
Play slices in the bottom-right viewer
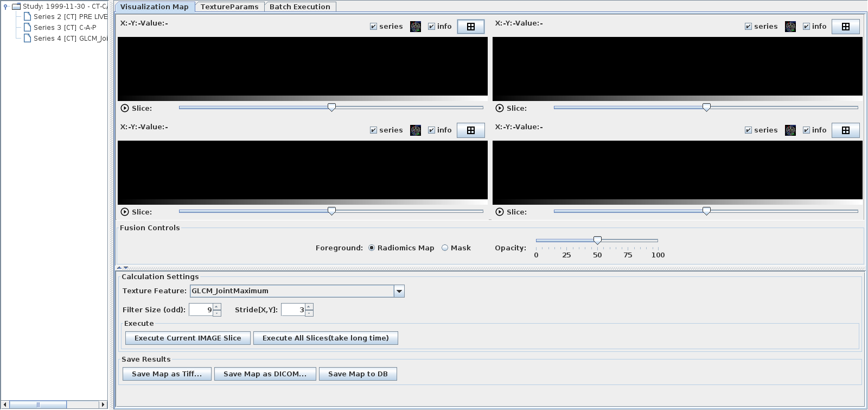point(500,212)
